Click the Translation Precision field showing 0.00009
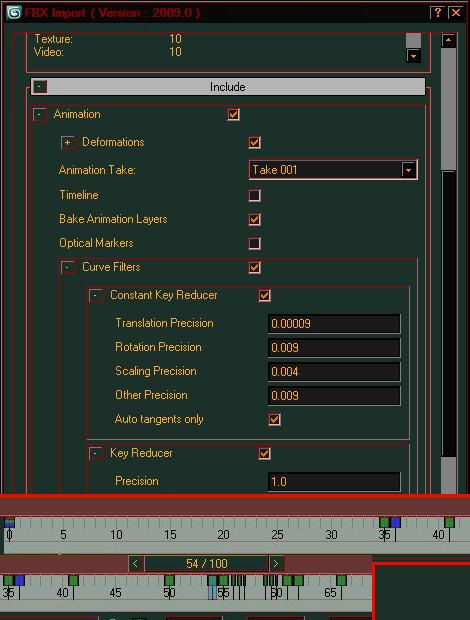470x620 pixels. pos(334,324)
